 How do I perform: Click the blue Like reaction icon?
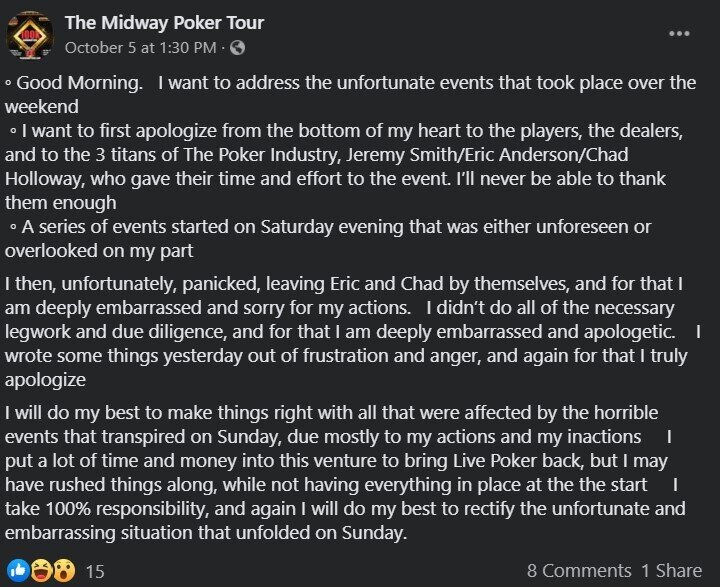(18, 571)
